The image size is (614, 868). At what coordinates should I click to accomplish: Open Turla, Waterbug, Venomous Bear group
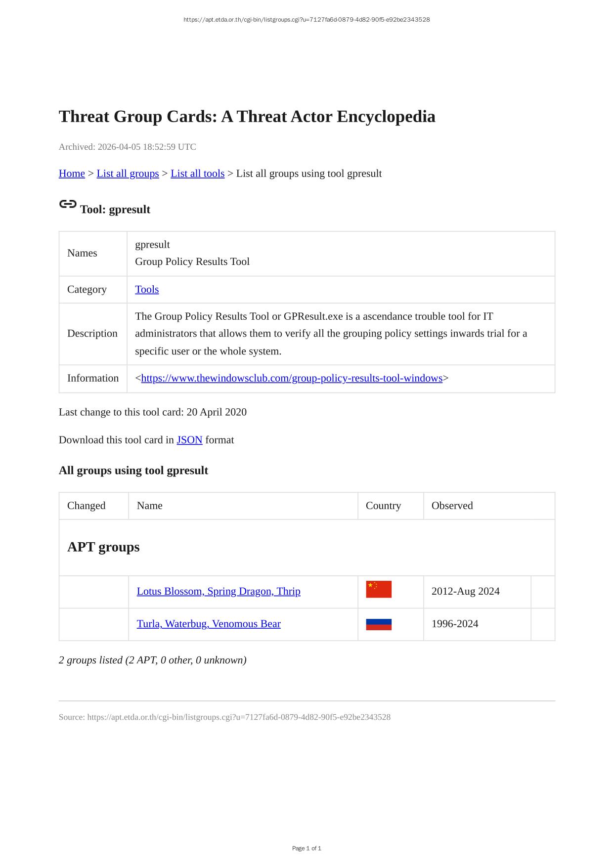tap(209, 624)
